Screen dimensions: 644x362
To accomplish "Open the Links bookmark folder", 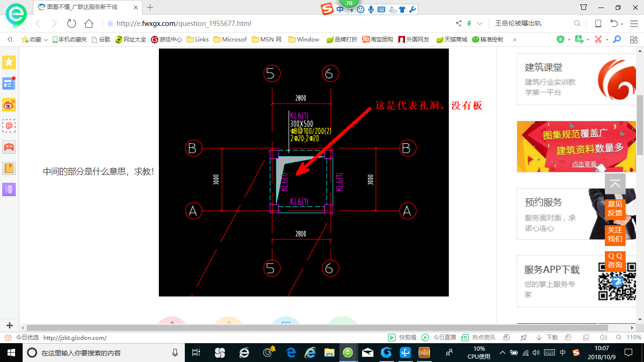I will pyautogui.click(x=198, y=40).
